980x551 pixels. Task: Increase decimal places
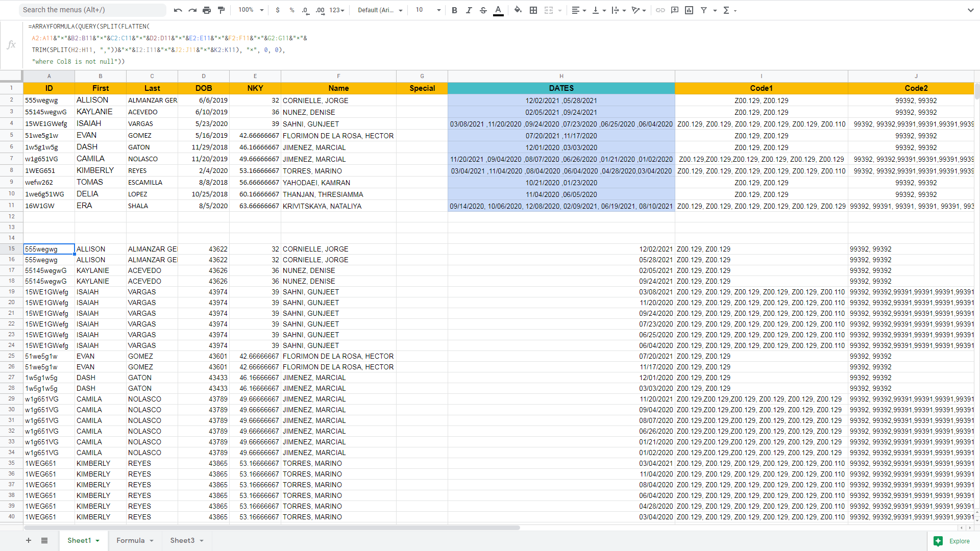coord(320,10)
